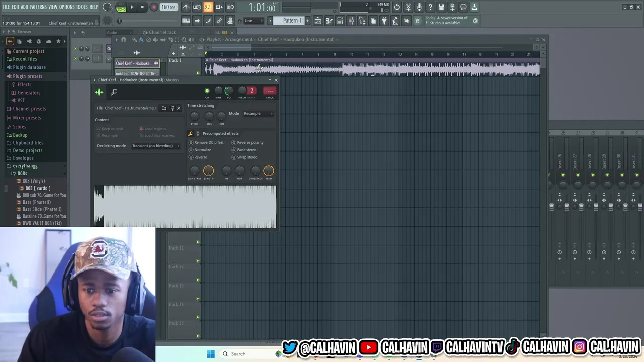
Task: Open the Piano roll toolbar icon
Action: tap(329, 21)
